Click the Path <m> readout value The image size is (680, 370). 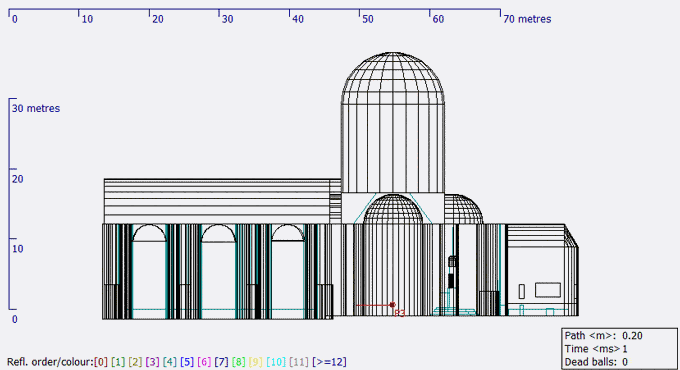pos(632,336)
